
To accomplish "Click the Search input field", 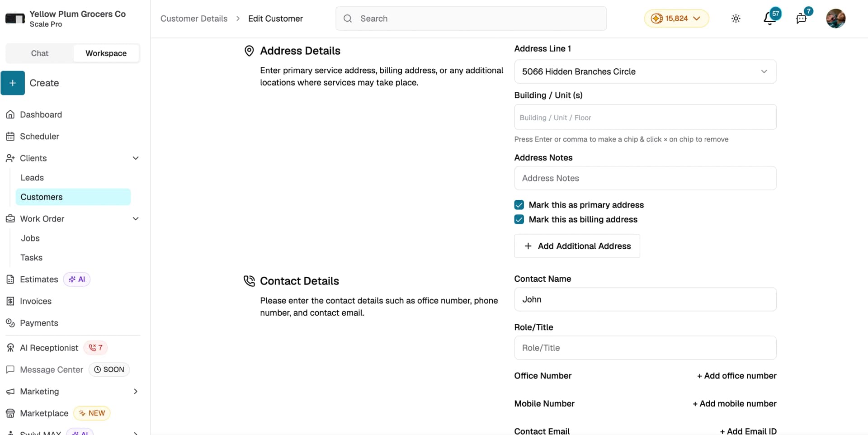I will [x=471, y=19].
